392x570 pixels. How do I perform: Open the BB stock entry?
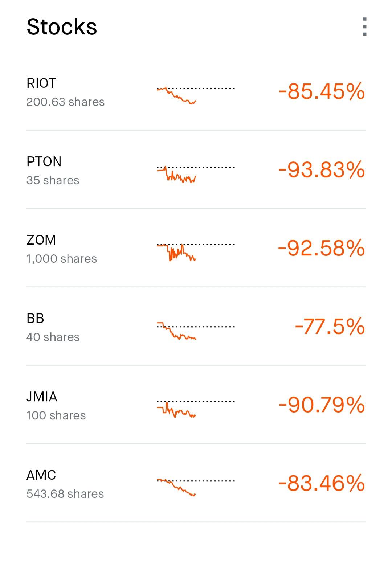click(35, 319)
